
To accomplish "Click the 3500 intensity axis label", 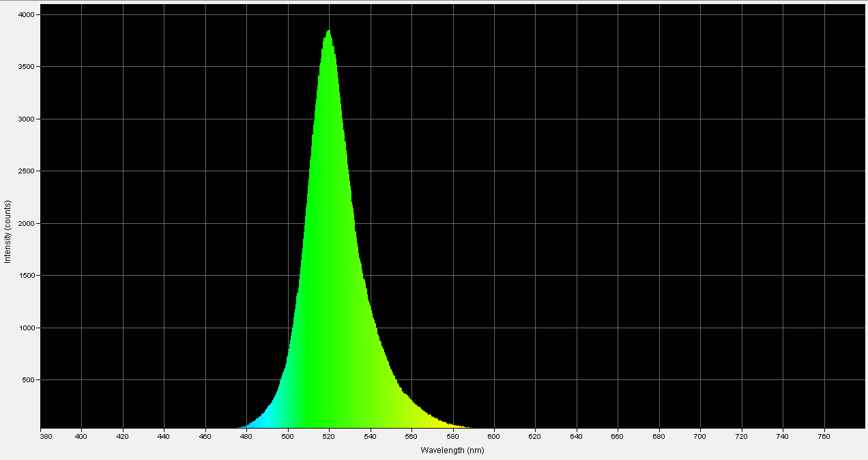I will (x=27, y=67).
